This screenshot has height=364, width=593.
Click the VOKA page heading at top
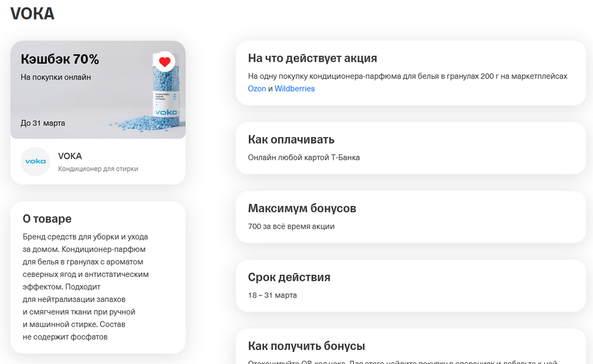pos(32,14)
